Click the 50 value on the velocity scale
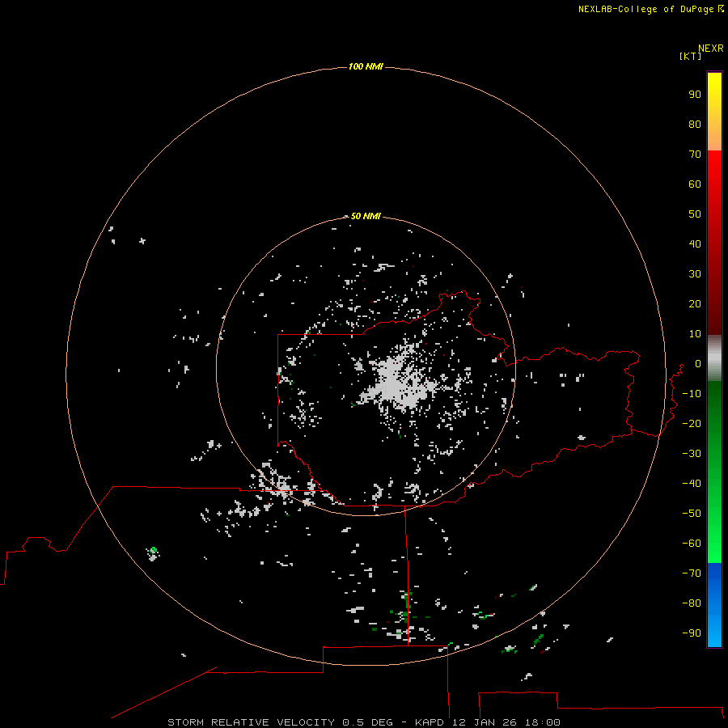This screenshot has height=728, width=728. tap(695, 214)
